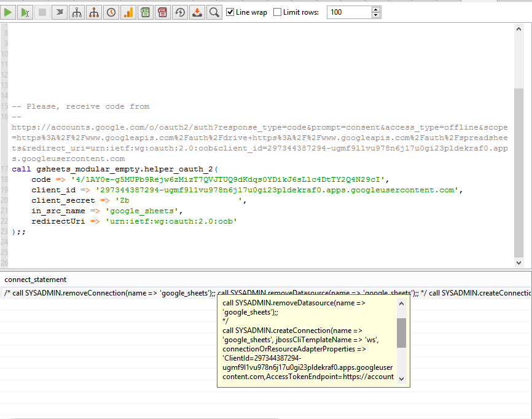532x419 pixels.
Task: Open the orange bar chart icon
Action: tap(128, 12)
